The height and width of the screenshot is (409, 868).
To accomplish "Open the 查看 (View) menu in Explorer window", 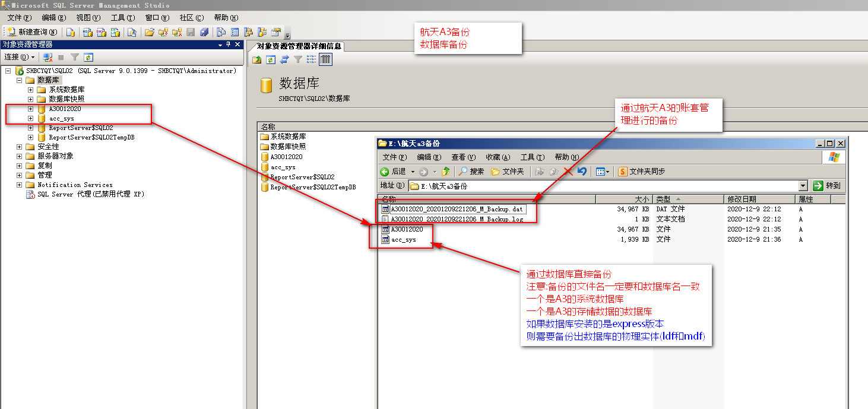I will [462, 157].
